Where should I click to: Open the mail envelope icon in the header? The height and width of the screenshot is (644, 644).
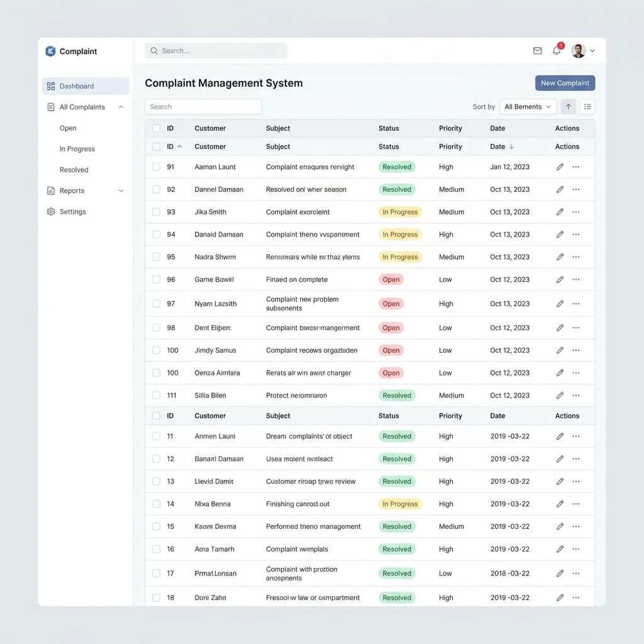coord(537,50)
